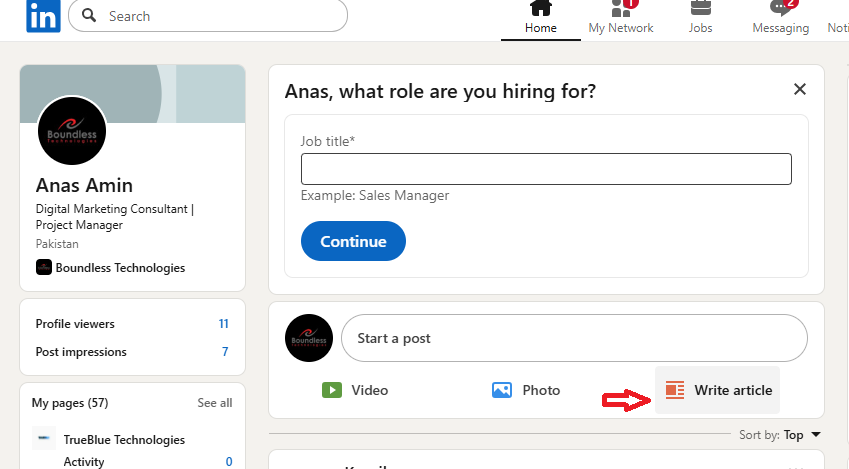Click the search magnifier icon

pyautogui.click(x=89, y=15)
